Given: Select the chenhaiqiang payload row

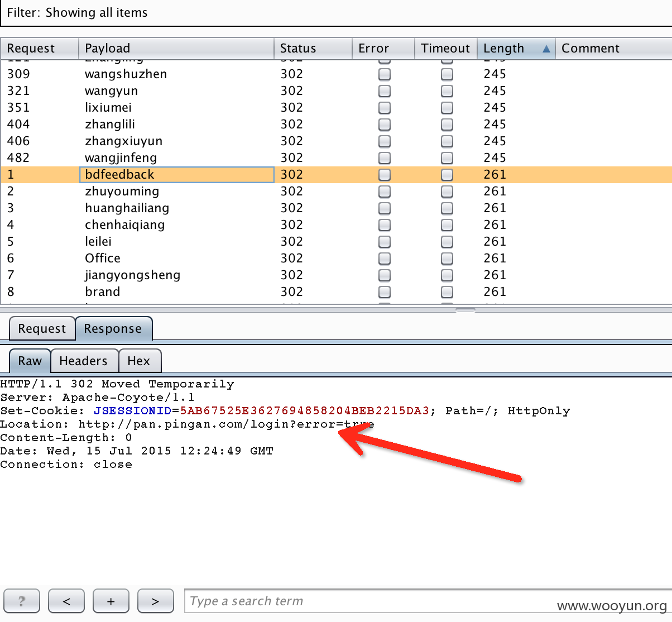Looking at the screenshot, I should point(336,225).
